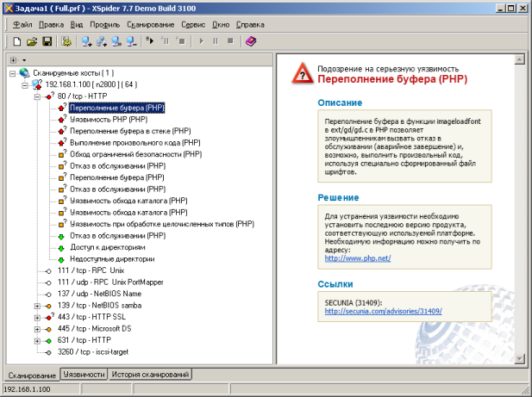The image size is (532, 397).
Task: Expand the 443 / tcp HTTP SSL node
Action: click(37, 318)
